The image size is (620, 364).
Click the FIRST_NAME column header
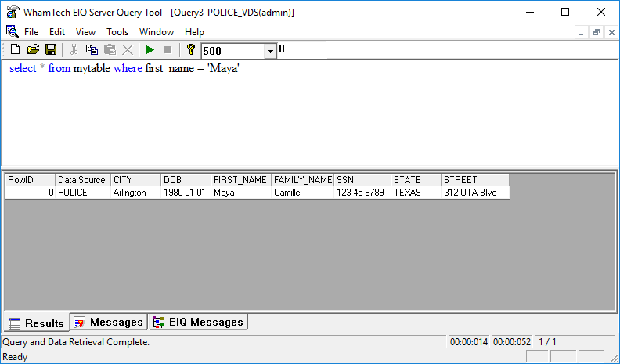[241, 180]
